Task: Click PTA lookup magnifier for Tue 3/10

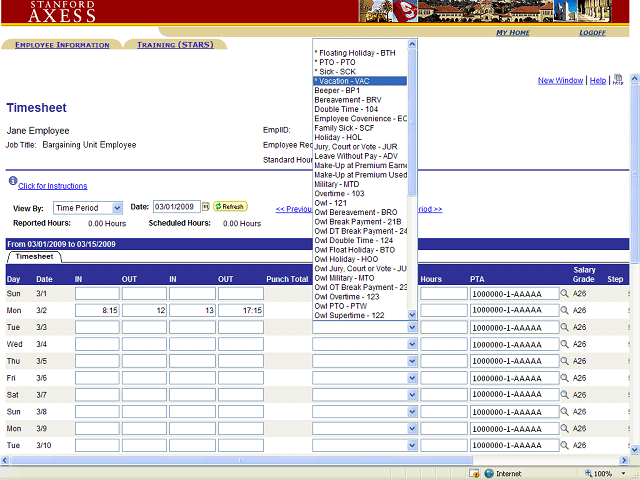Action: coord(564,445)
